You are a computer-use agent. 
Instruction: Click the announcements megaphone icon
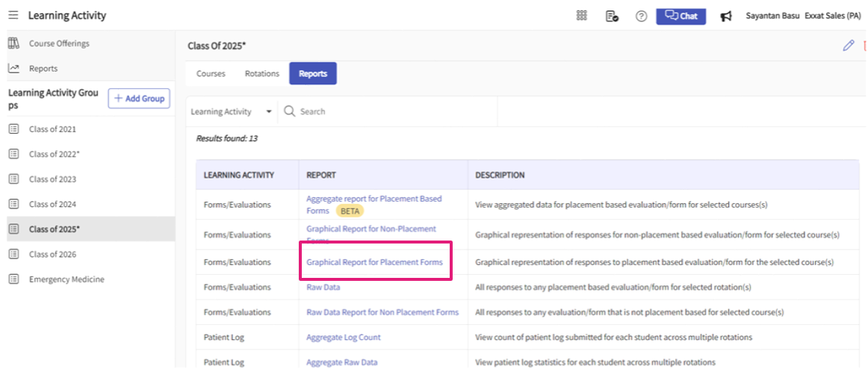[x=725, y=16]
